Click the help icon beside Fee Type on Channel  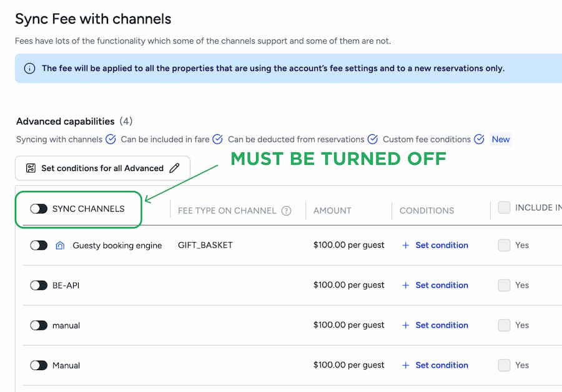(x=286, y=210)
